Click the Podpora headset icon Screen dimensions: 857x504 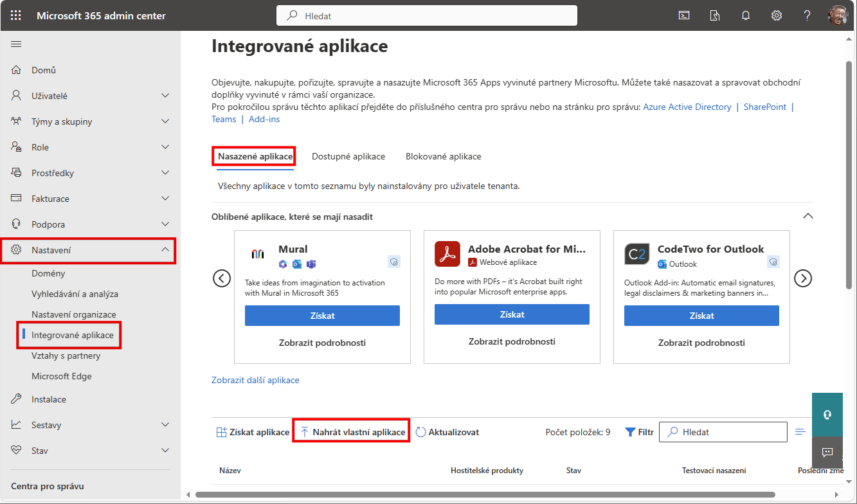pyautogui.click(x=17, y=224)
